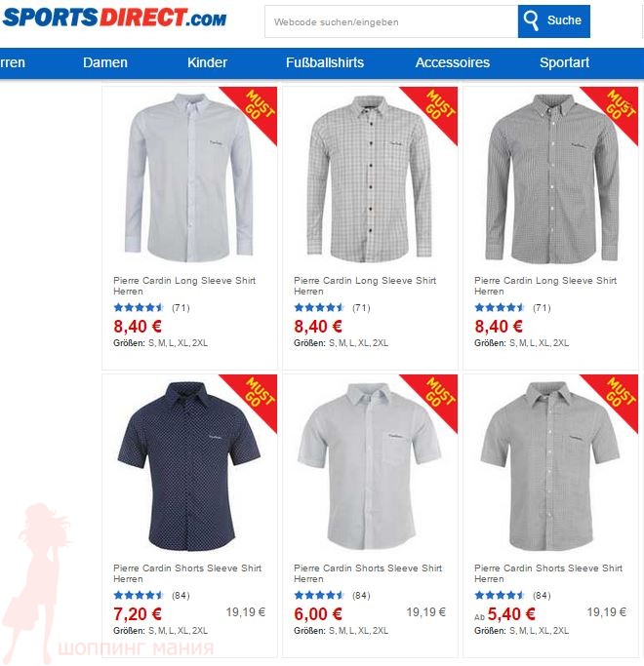This screenshot has width=644, height=666.
Task: Click star rating of the checked long sleeve shirt
Action: pos(319,307)
